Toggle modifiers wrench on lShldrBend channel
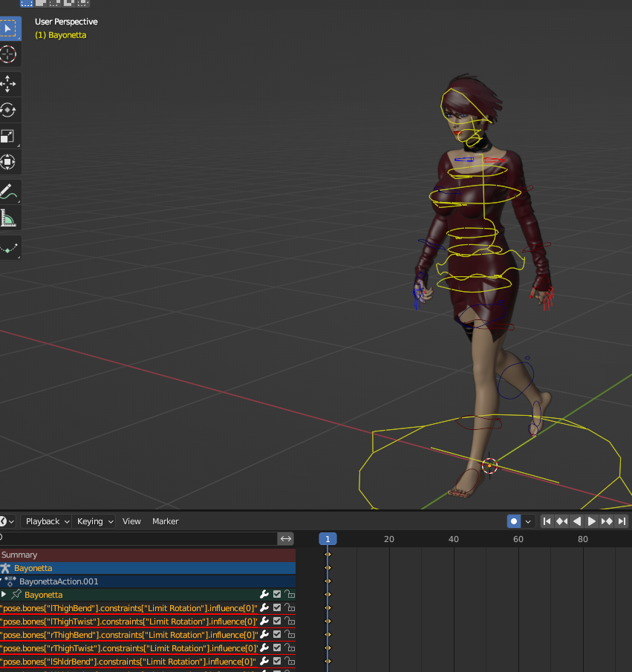The height and width of the screenshot is (672, 632). (264, 661)
